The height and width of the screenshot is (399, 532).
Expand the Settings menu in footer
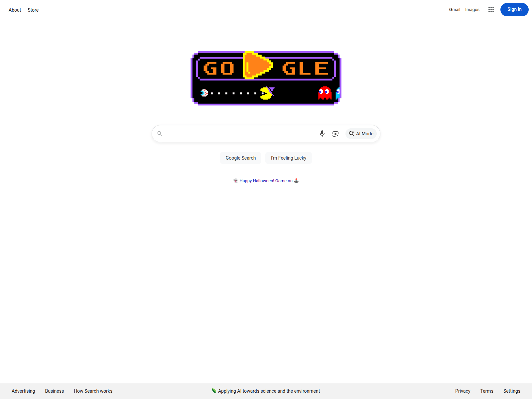(512, 391)
